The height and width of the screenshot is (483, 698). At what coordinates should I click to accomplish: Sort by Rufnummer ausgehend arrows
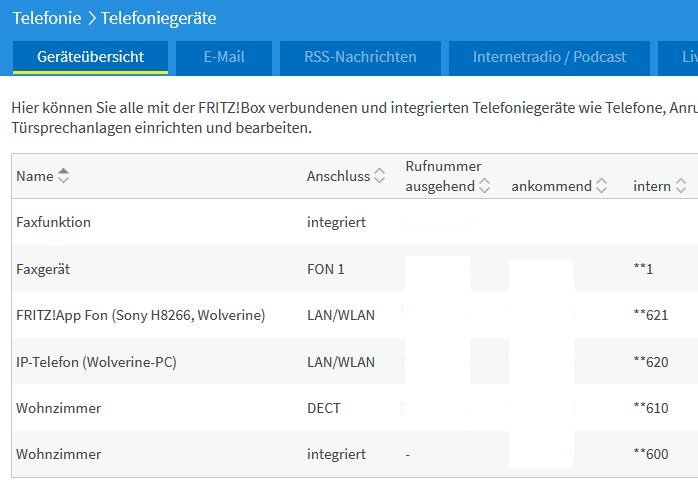pyautogui.click(x=485, y=186)
